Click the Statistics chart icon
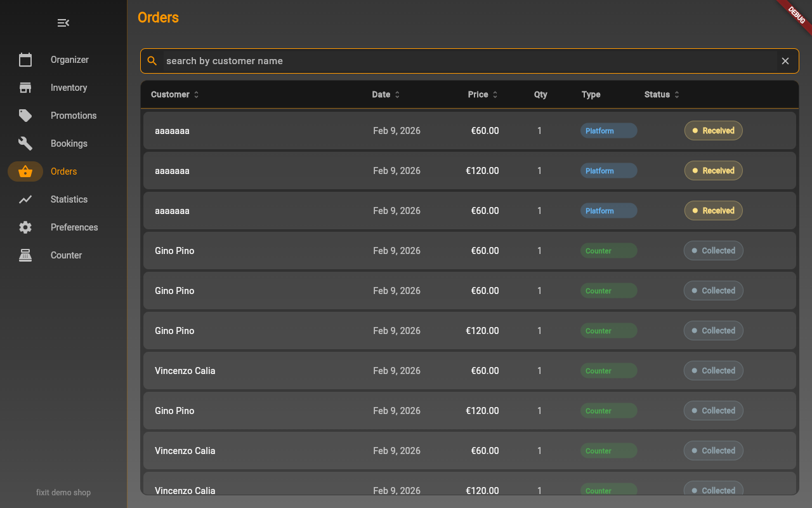The image size is (812, 508). pos(25,199)
